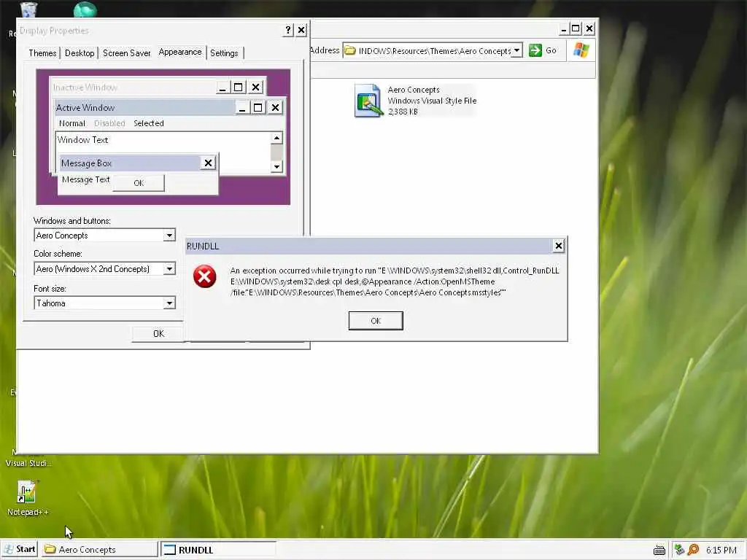
Task: Click the preview scrollbar down arrow
Action: (276, 167)
